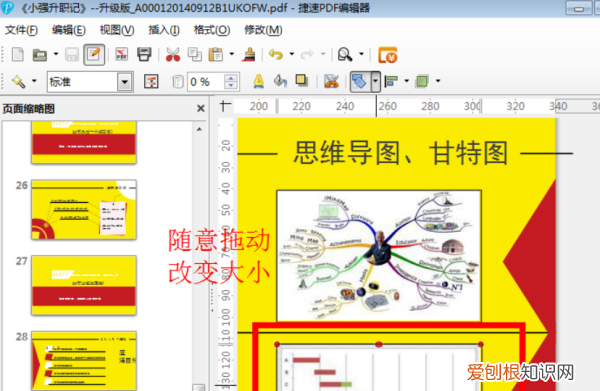The image size is (600, 391).
Task: Minimize the 捷速PDF编辑器 window
Action: (x=579, y=8)
